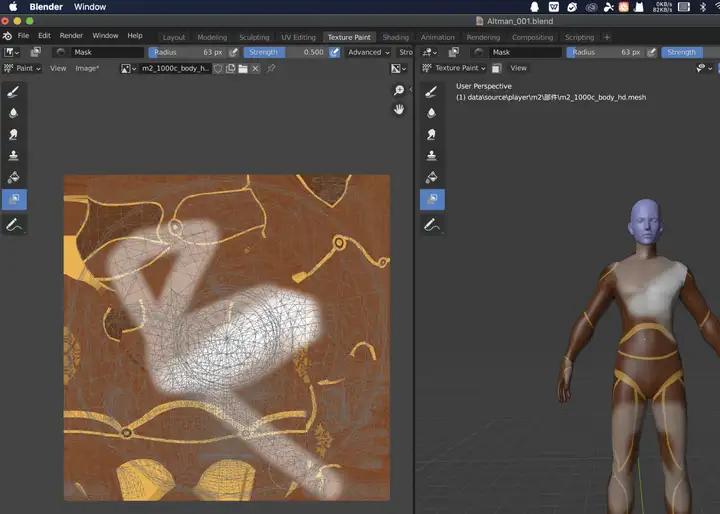Open the Image* menu in image editor

coord(90,68)
